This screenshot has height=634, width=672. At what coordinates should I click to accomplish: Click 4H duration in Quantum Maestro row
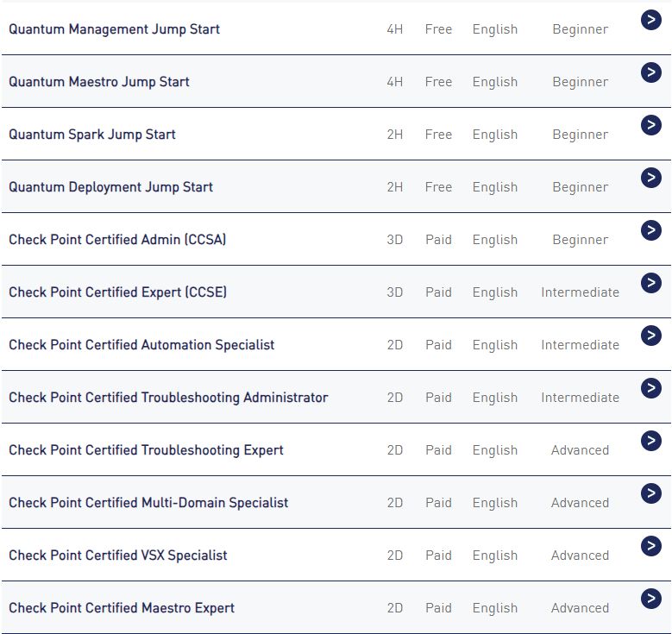pyautogui.click(x=395, y=82)
